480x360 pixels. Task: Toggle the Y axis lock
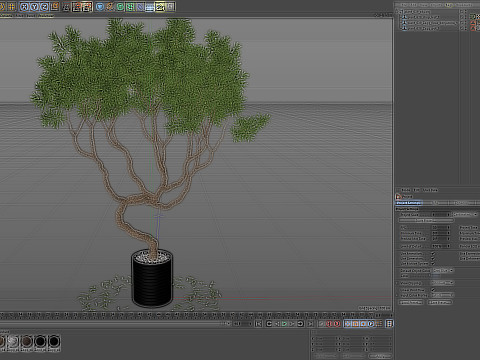click(34, 6)
